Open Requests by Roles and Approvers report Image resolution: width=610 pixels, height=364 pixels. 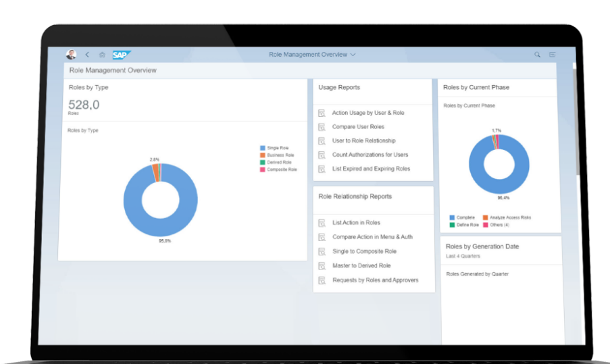coord(376,280)
